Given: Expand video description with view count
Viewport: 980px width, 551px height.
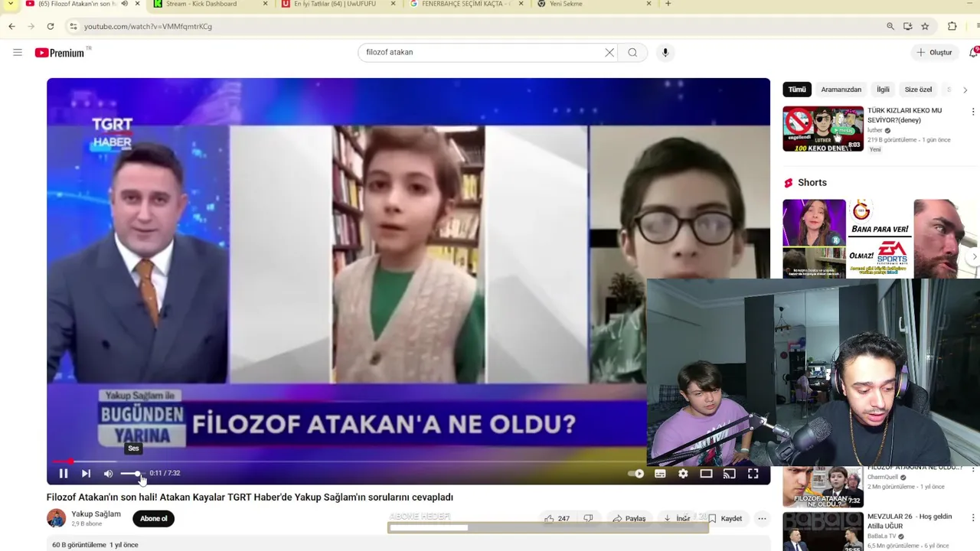Looking at the screenshot, I should [95, 545].
